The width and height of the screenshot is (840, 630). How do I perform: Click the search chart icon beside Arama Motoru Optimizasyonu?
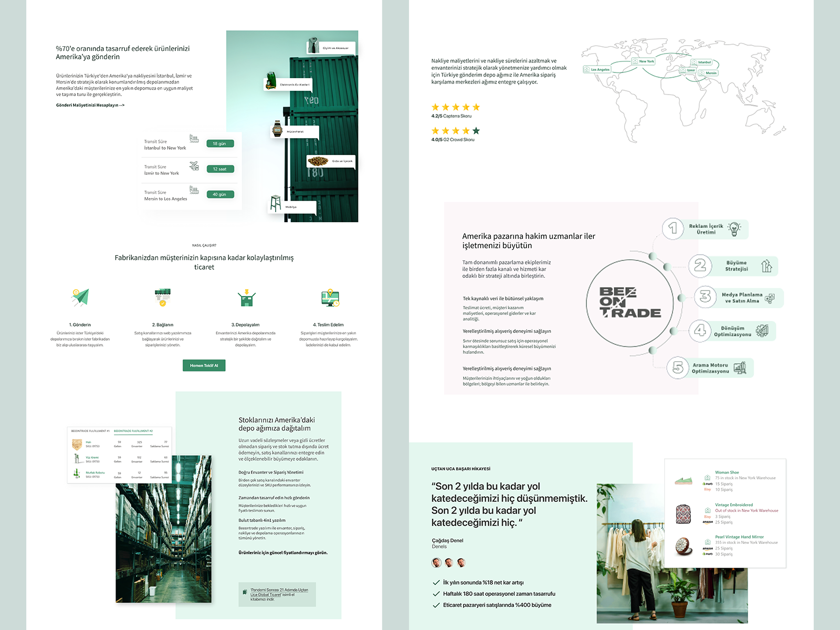[740, 367]
